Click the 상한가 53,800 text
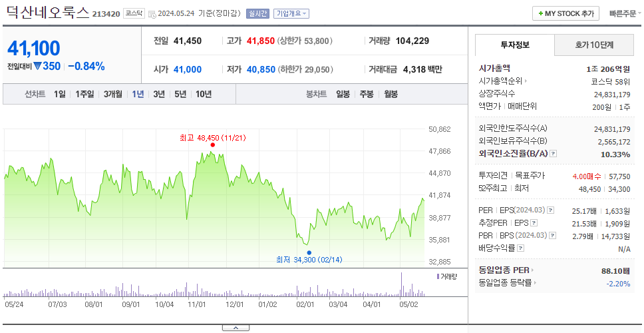 [x=304, y=41]
